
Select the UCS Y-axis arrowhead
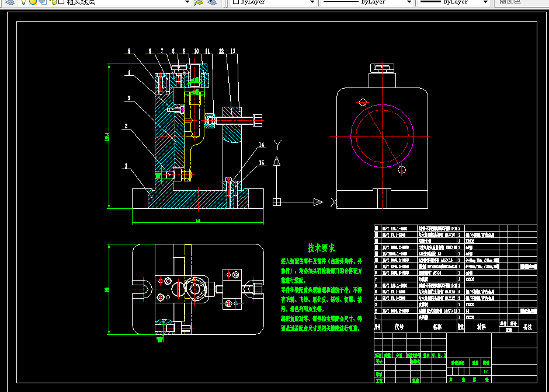[277, 161]
